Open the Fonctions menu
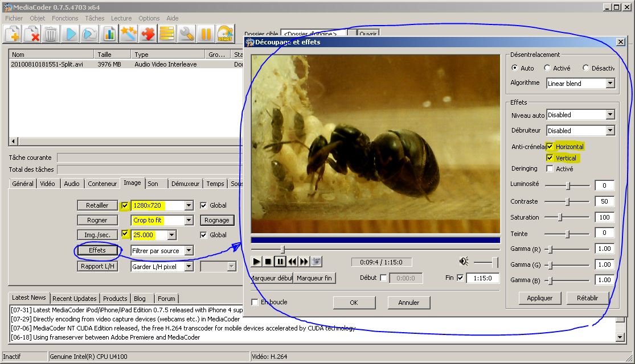Viewport: 635px width, 364px height. pyautogui.click(x=64, y=18)
